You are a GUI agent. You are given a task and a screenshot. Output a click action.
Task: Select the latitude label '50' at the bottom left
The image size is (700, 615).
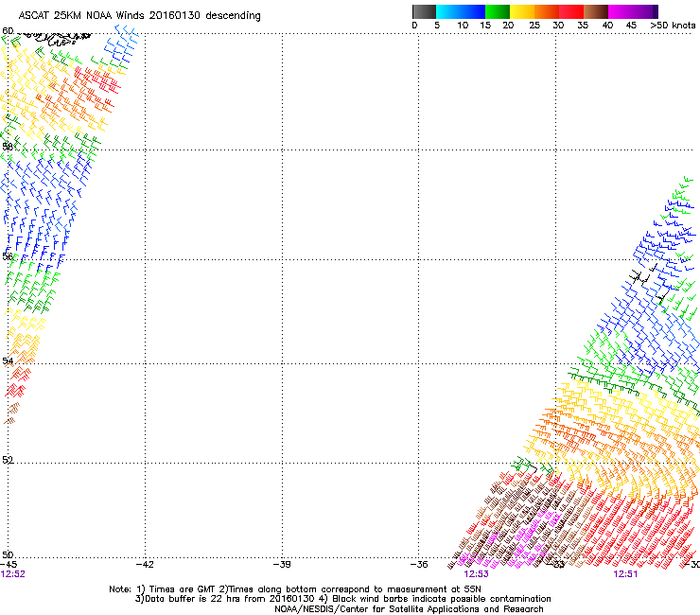coord(8,554)
